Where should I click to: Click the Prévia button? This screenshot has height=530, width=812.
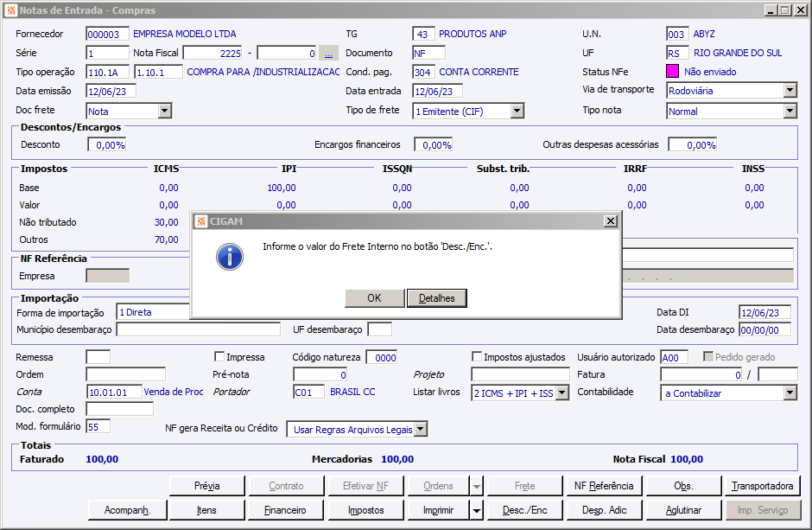point(207,486)
